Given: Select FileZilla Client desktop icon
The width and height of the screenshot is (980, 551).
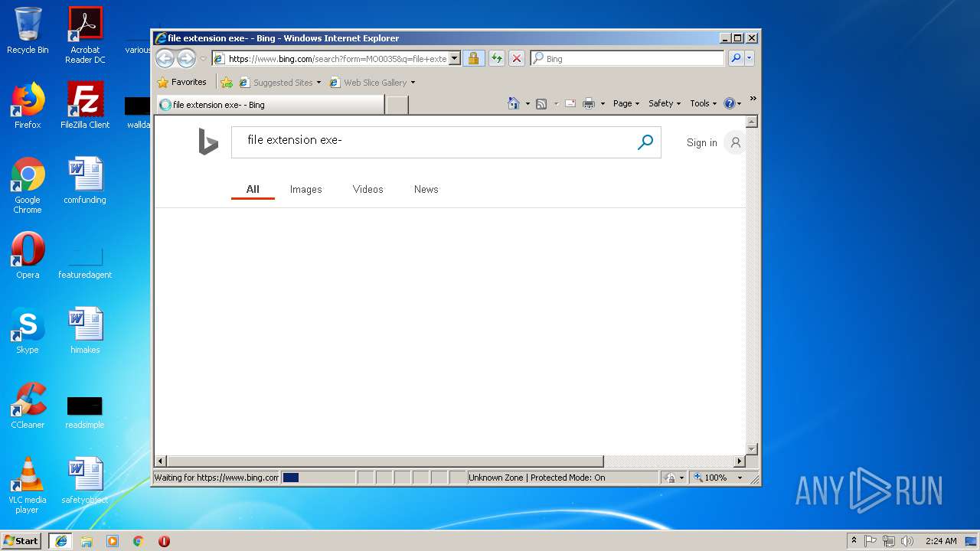Looking at the screenshot, I should (85, 106).
